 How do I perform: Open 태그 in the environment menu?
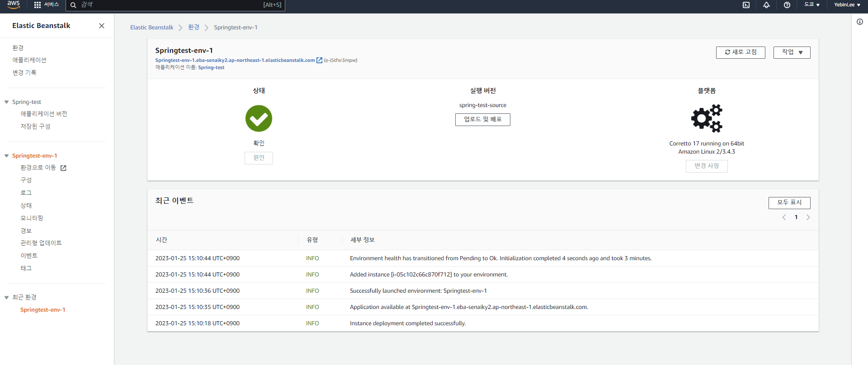point(26,268)
